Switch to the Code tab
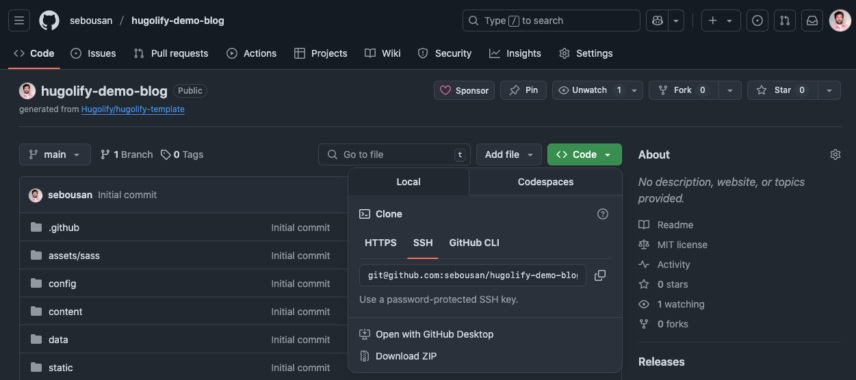The height and width of the screenshot is (380, 856). pyautogui.click(x=34, y=54)
